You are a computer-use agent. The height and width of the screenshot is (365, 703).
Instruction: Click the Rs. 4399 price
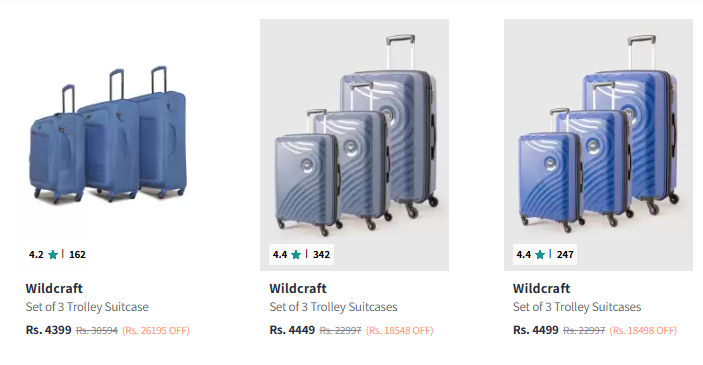pyautogui.click(x=48, y=330)
